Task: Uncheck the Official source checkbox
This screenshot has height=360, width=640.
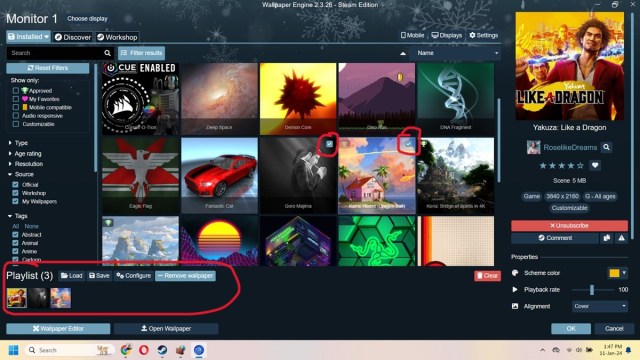Action: point(16,184)
